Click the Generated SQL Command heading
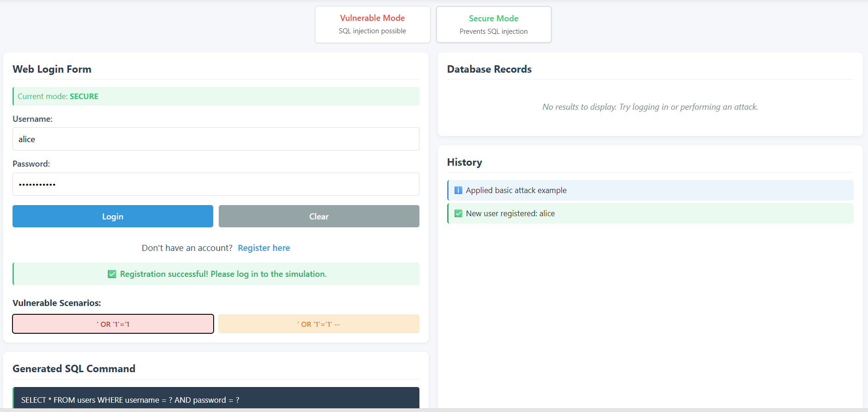The height and width of the screenshot is (412, 868). pyautogui.click(x=74, y=369)
